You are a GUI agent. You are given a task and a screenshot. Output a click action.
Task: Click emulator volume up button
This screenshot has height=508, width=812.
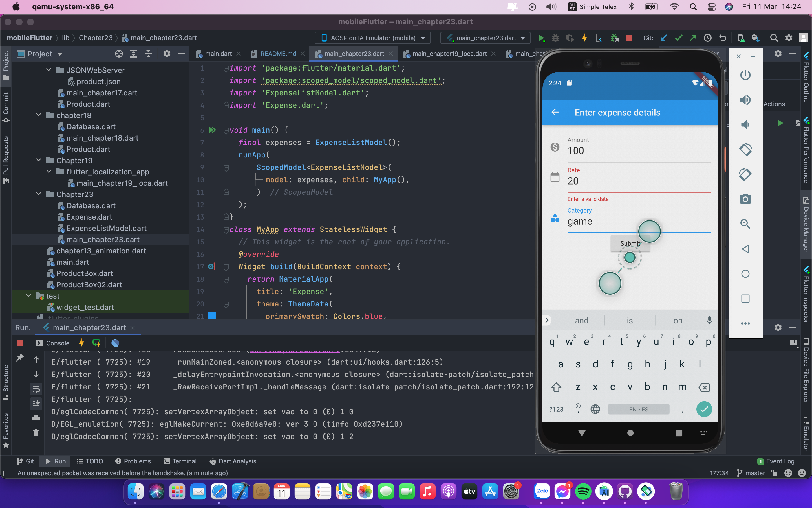(x=745, y=100)
